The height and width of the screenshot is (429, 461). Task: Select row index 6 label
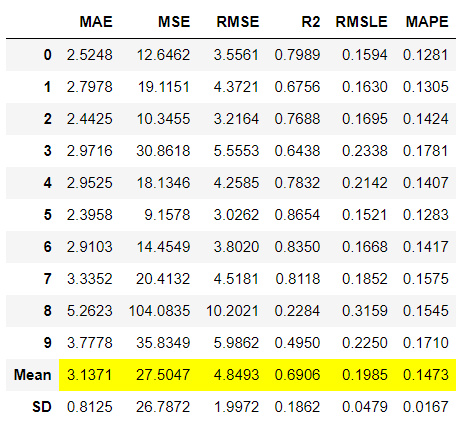pos(48,247)
